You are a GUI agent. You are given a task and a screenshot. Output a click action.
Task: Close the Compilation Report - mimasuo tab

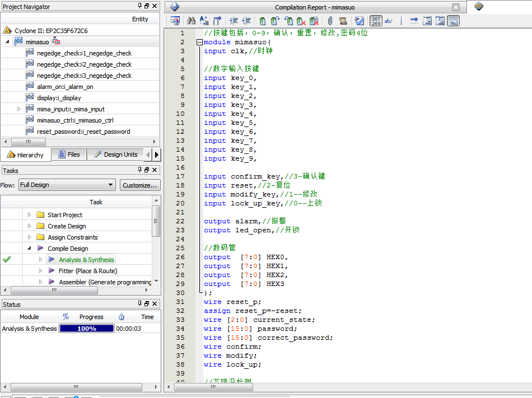click(x=456, y=7)
